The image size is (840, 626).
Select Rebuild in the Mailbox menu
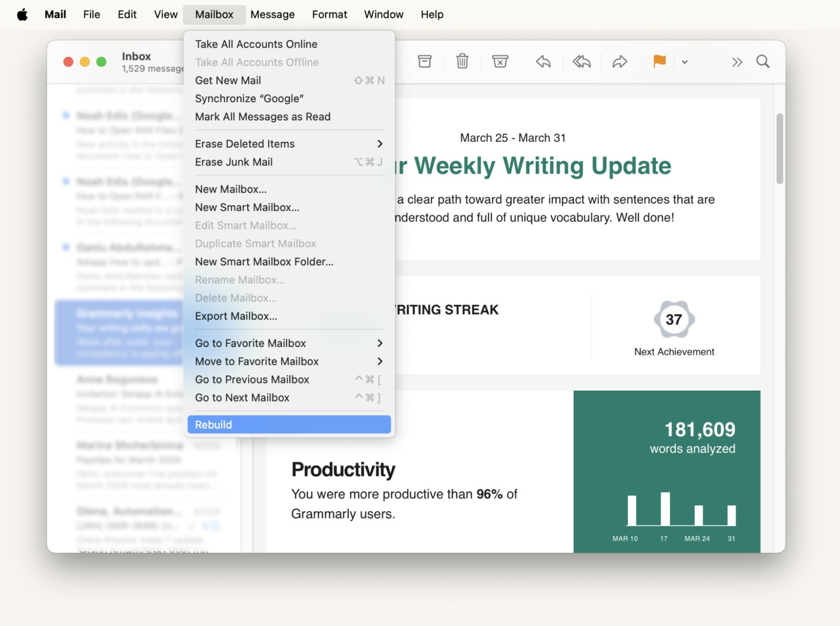point(289,425)
